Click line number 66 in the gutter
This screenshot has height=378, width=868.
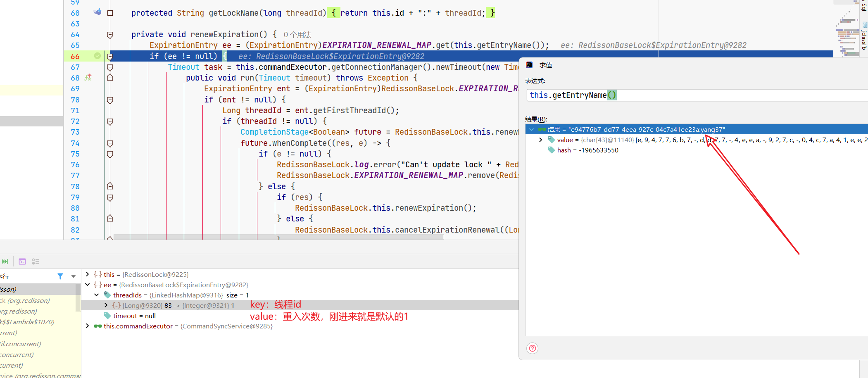coord(75,56)
